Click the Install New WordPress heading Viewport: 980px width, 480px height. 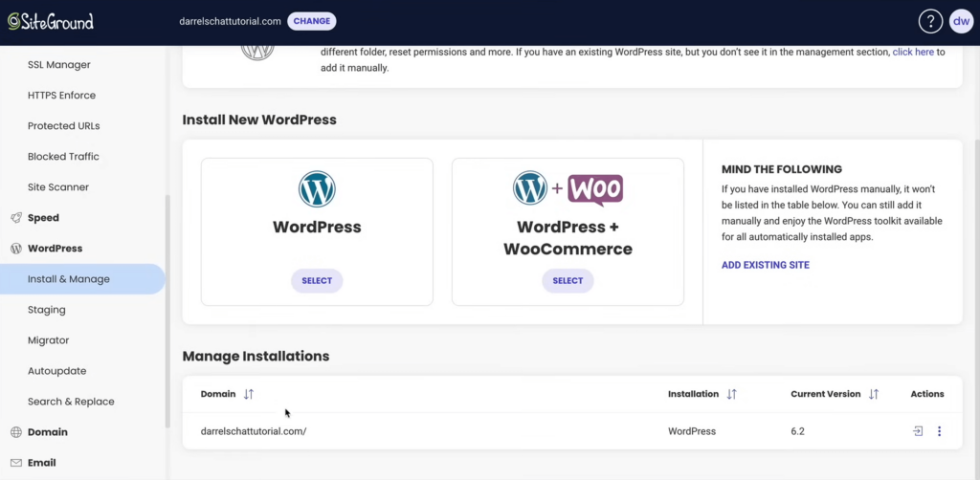[x=259, y=120]
